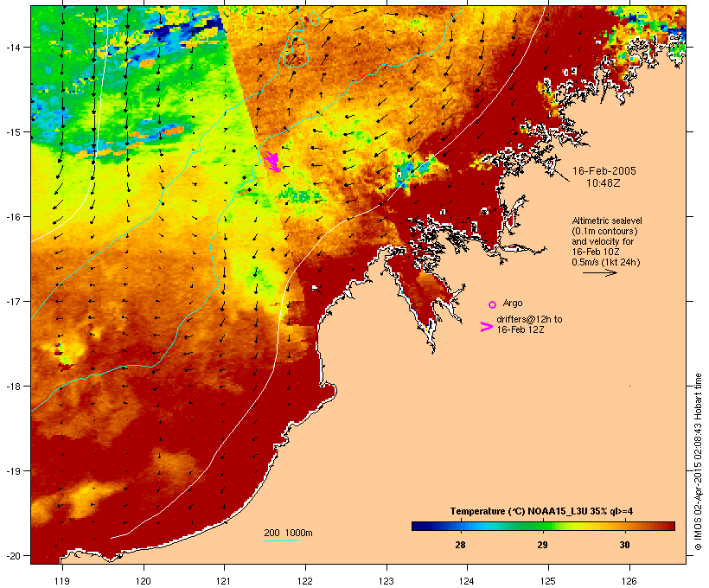Click the latitude axis label -18
The height and width of the screenshot is (588, 709).
coord(12,386)
